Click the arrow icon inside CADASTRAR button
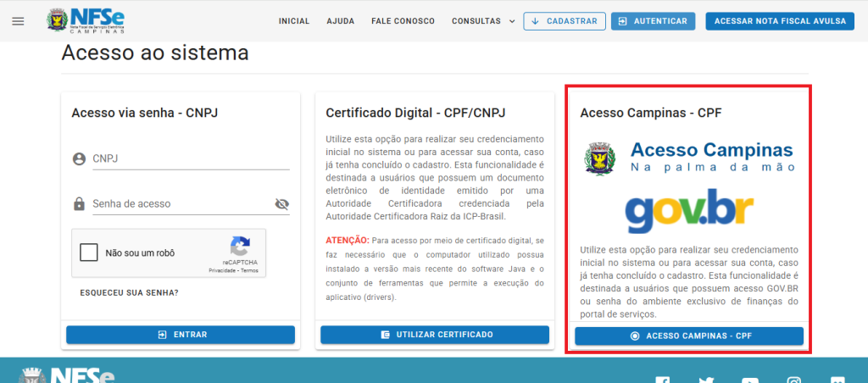 [535, 21]
